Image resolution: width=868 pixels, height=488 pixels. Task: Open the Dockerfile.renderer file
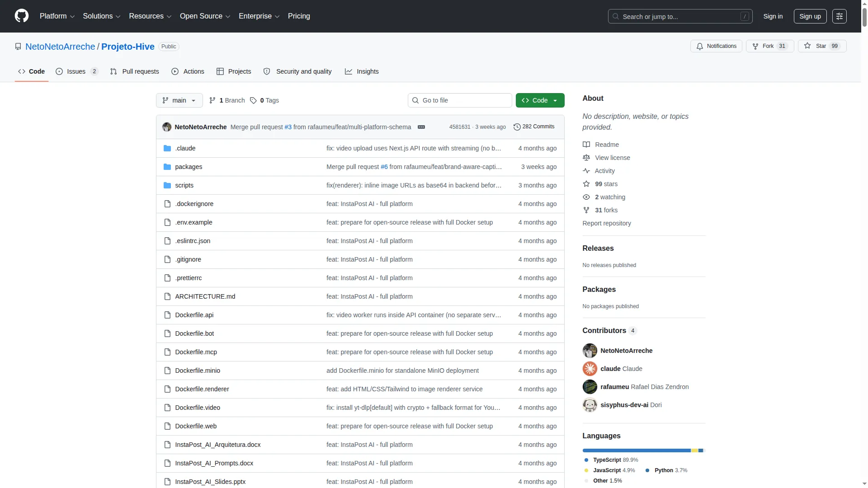202,389
